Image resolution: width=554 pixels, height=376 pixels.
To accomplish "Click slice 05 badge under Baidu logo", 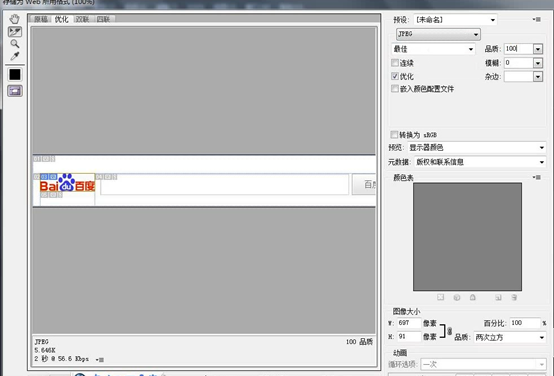I will (51, 195).
